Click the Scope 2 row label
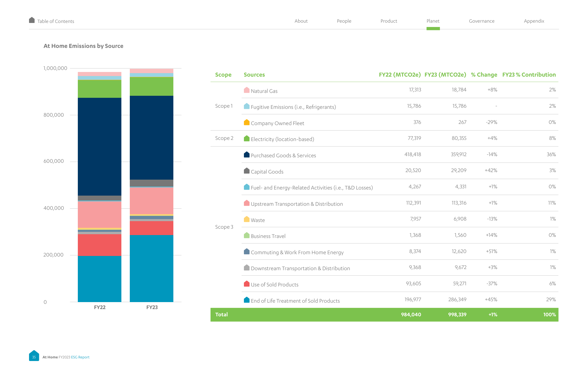The height and width of the screenshot is (370, 588). [224, 138]
